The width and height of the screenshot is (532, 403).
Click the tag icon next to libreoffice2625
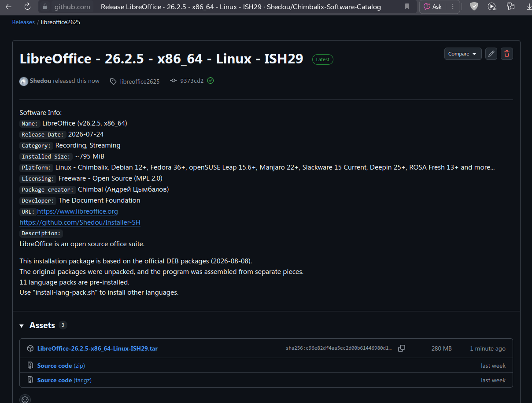click(113, 81)
